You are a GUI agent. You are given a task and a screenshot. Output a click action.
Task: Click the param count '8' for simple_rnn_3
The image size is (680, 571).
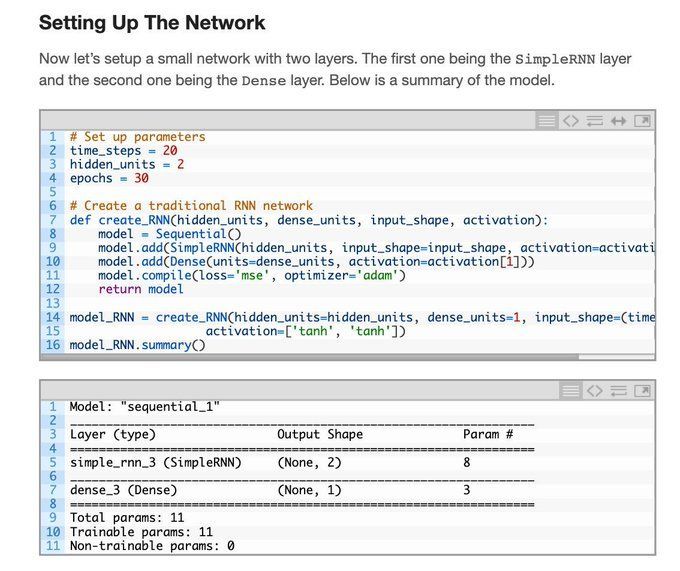click(467, 463)
